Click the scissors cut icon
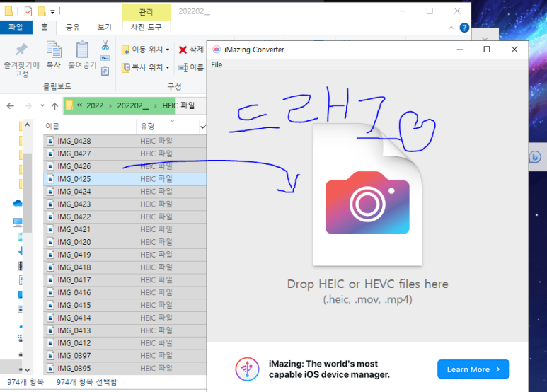 tap(105, 45)
